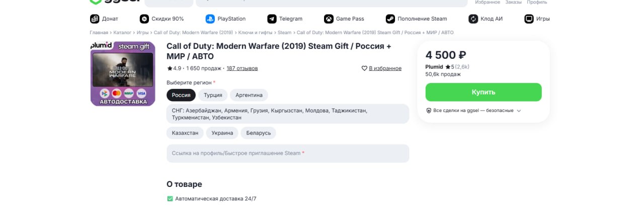Open the Telegram paper-plane icon
The image size is (644, 206).
click(272, 19)
